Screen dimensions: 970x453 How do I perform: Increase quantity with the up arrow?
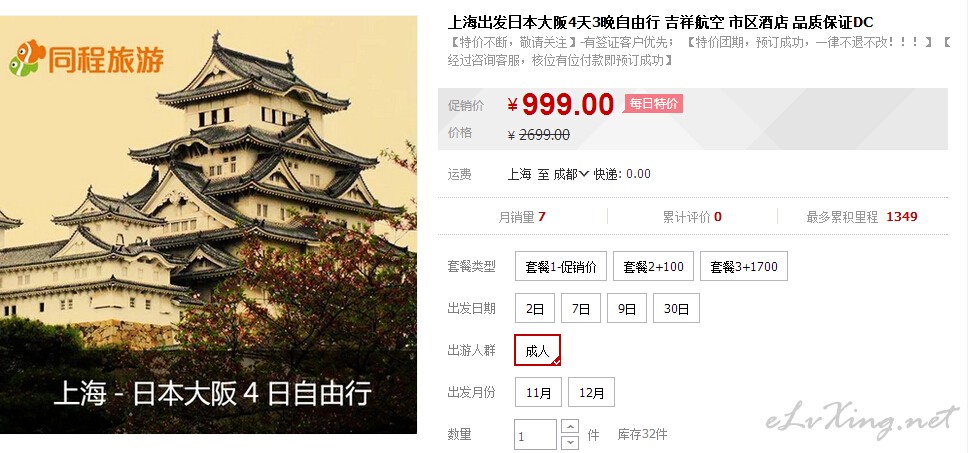[570, 427]
